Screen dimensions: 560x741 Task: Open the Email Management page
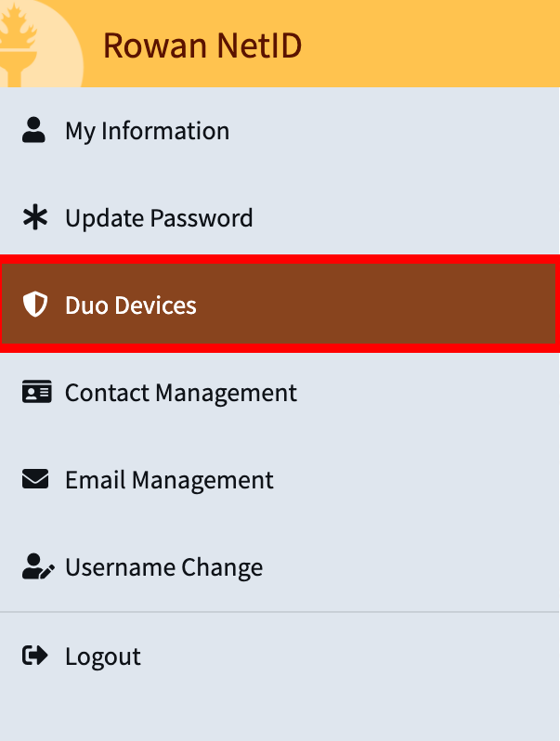click(x=169, y=480)
